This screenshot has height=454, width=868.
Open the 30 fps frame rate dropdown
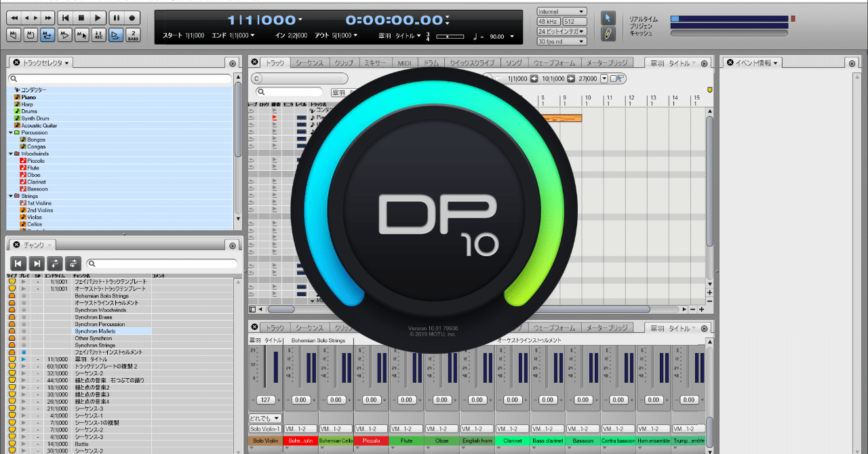(x=561, y=41)
